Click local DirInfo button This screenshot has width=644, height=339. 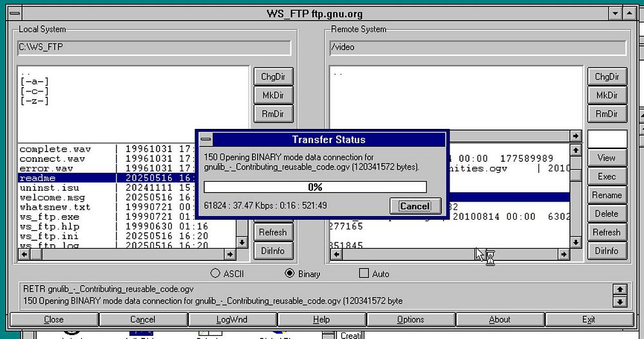(273, 251)
